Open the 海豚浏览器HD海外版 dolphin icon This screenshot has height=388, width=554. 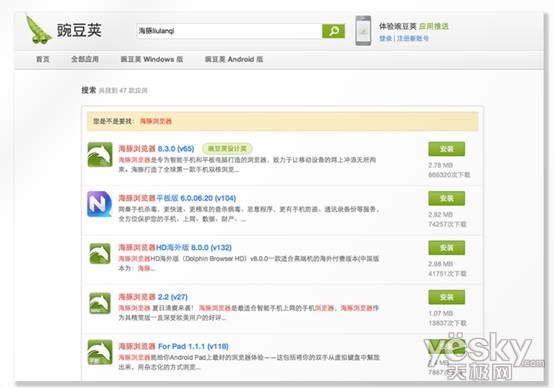(x=100, y=253)
